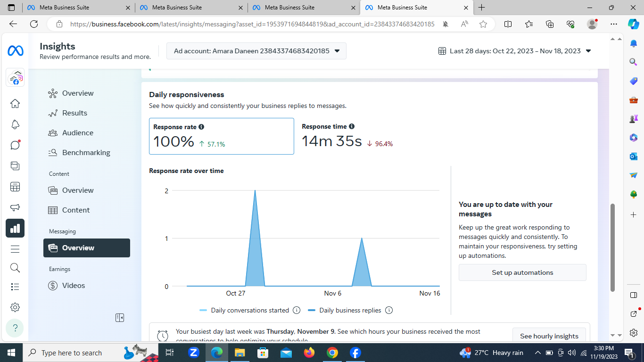Click the Response rate info icon

pyautogui.click(x=201, y=127)
